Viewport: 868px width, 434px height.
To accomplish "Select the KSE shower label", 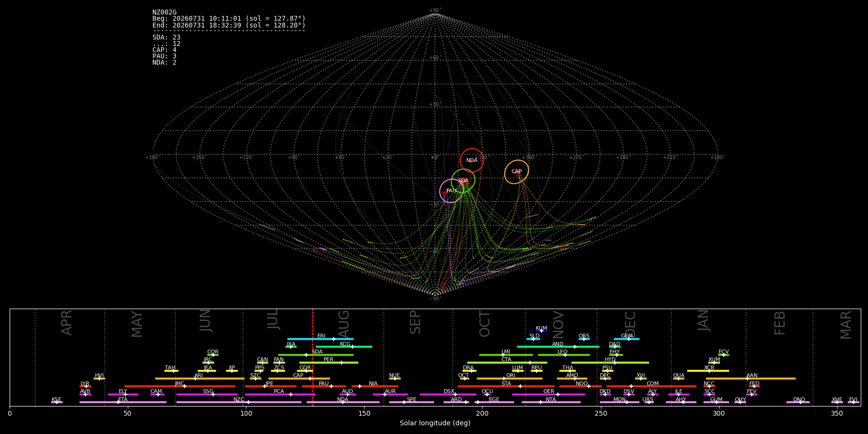I will [x=56, y=400].
